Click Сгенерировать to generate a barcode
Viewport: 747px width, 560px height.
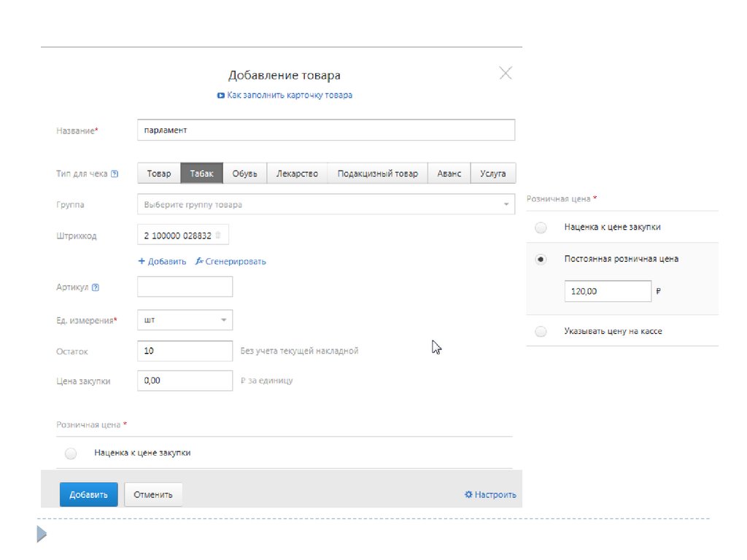click(x=231, y=261)
